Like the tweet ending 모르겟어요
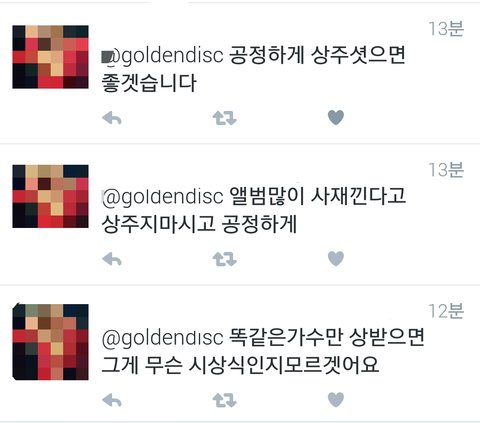Image resolution: width=480 pixels, height=423 pixels. tap(336, 400)
